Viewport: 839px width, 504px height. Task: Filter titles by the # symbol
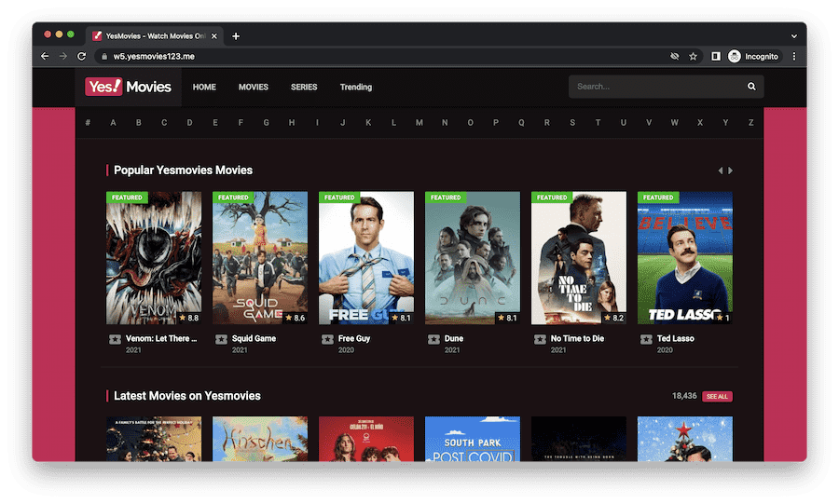[88, 122]
